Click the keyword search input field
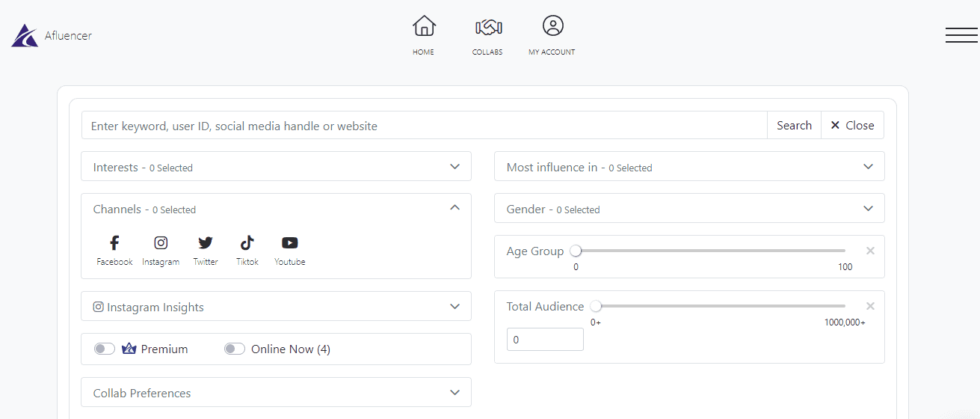 pyautogui.click(x=424, y=126)
